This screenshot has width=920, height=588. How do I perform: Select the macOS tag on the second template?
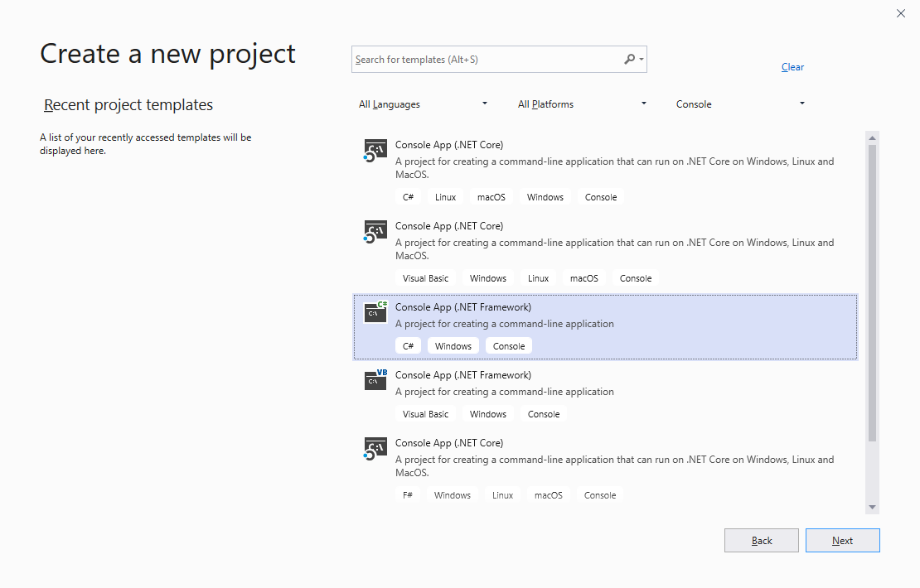point(584,277)
